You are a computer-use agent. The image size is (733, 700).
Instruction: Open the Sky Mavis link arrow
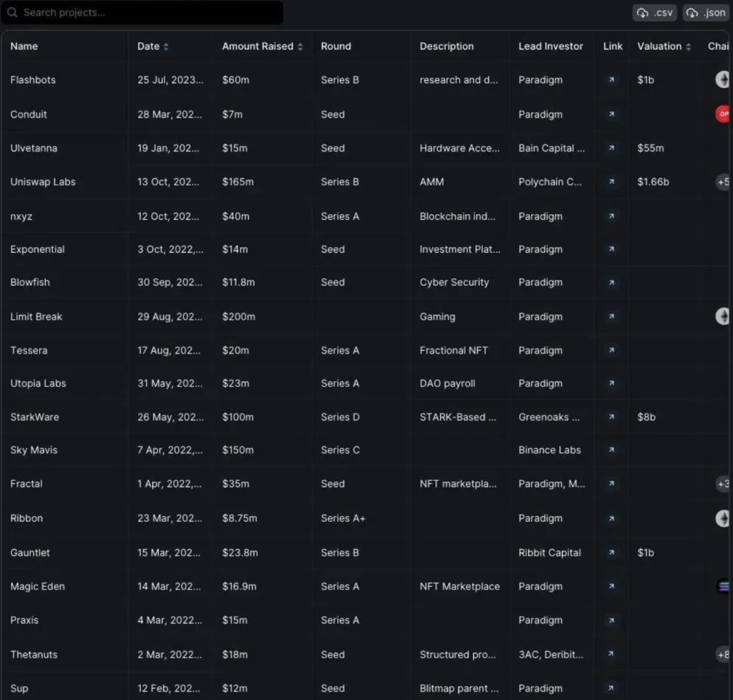611,450
